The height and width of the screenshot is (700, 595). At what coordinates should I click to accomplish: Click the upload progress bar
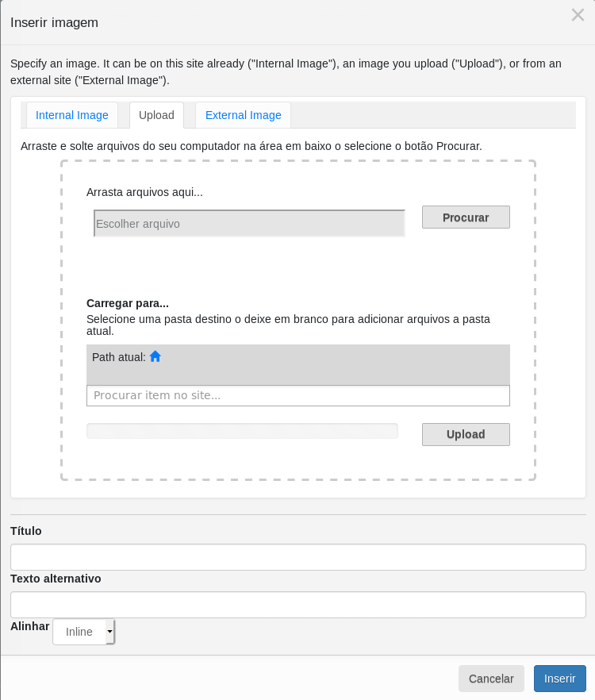242,431
